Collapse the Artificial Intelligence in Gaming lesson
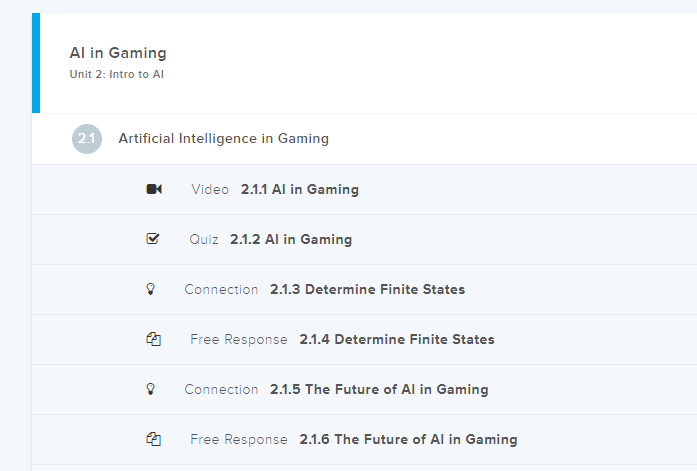The image size is (697, 471). click(223, 139)
